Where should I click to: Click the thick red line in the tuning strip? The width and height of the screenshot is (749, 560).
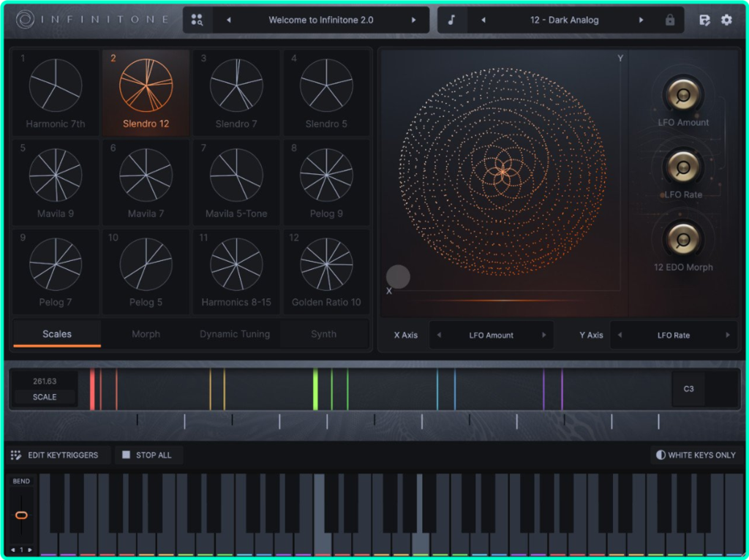pos(92,389)
